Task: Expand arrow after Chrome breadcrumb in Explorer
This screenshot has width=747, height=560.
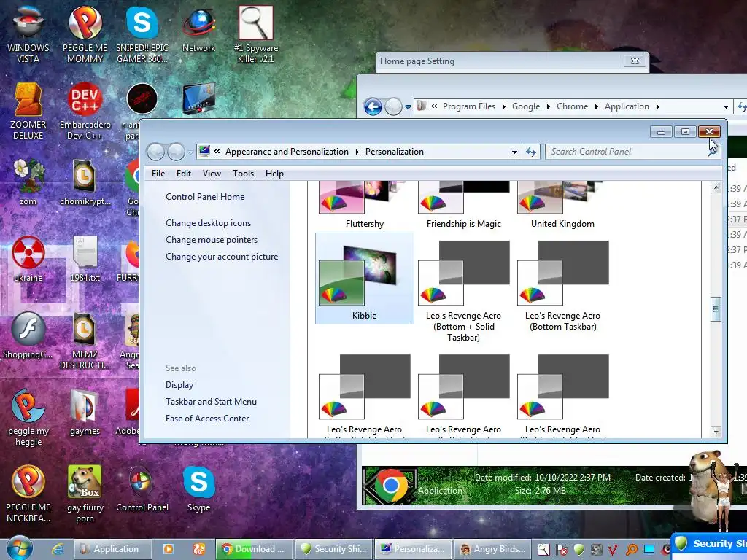Action: click(596, 106)
